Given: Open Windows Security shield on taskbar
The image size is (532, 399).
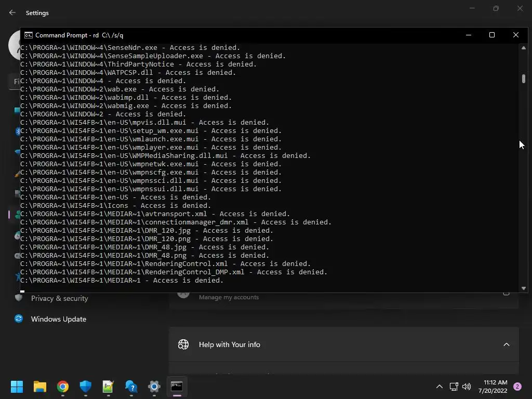Looking at the screenshot, I should point(86,387).
